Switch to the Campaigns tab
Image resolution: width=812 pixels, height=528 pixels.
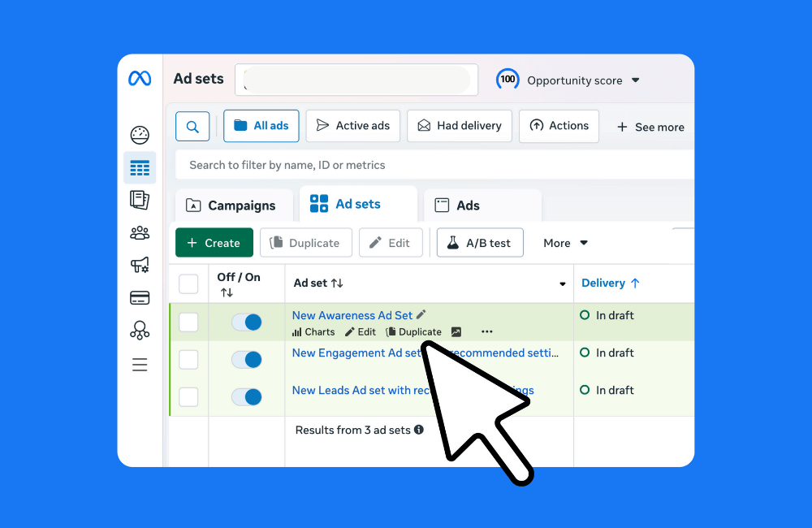coord(233,206)
